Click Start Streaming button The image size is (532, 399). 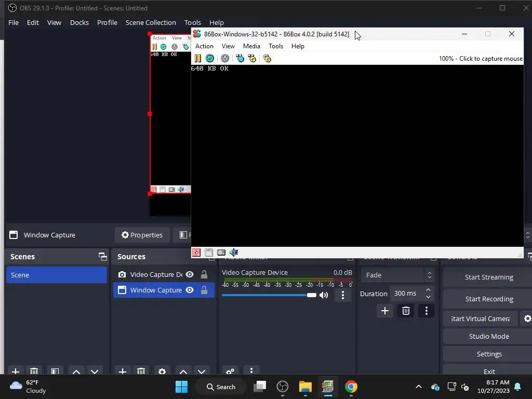coord(488,277)
